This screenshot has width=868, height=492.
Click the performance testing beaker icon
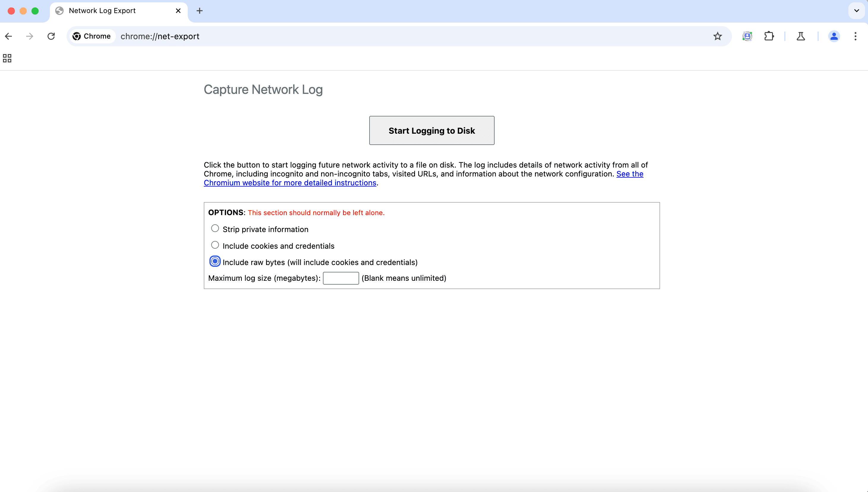point(801,36)
